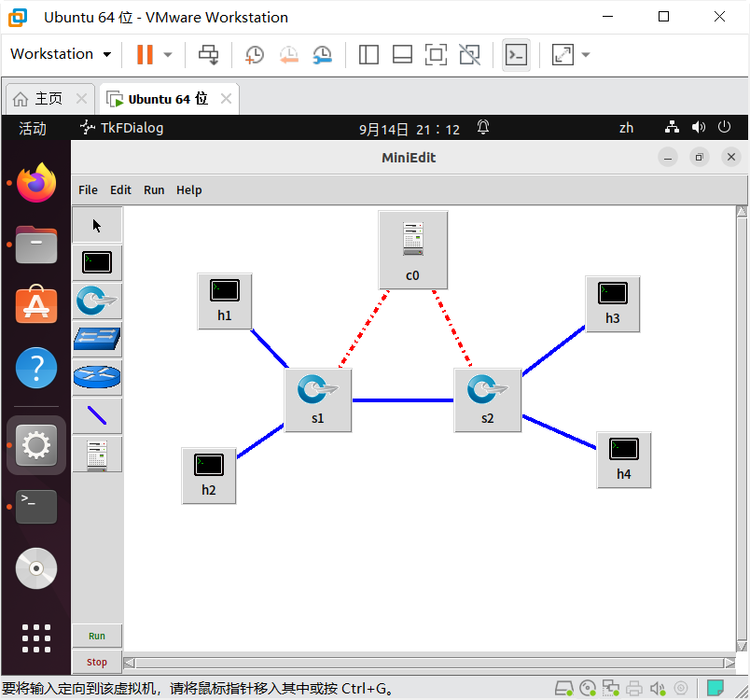This screenshot has height=700, width=750.
Task: Open Files from the Ubuntu dock
Action: (x=36, y=245)
